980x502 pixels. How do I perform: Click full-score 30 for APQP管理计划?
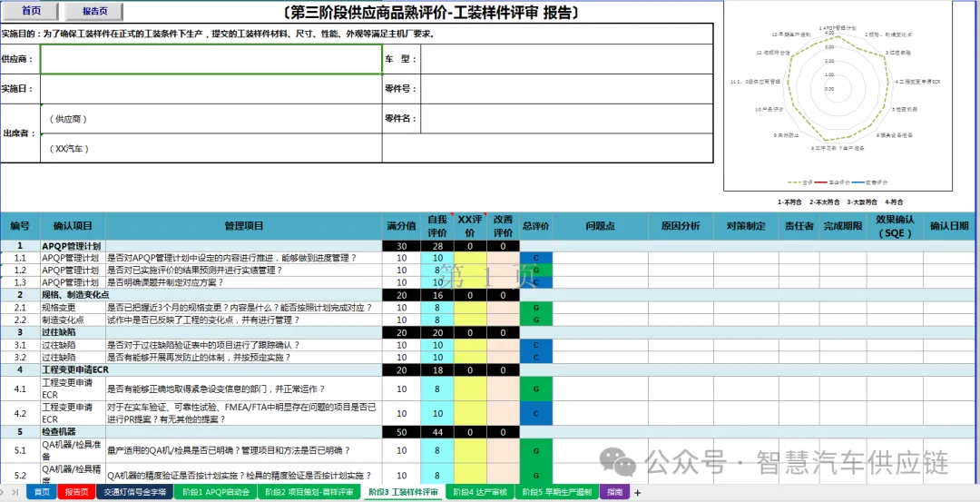(401, 246)
